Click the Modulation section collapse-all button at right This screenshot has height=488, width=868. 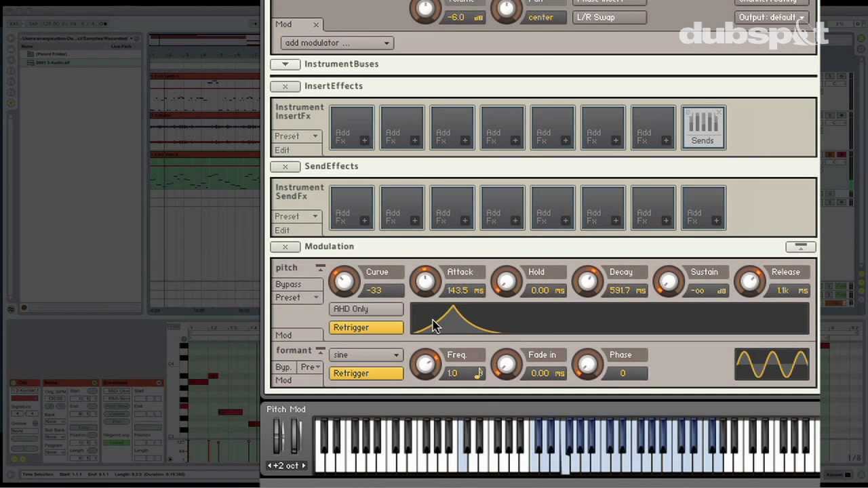[x=800, y=247]
